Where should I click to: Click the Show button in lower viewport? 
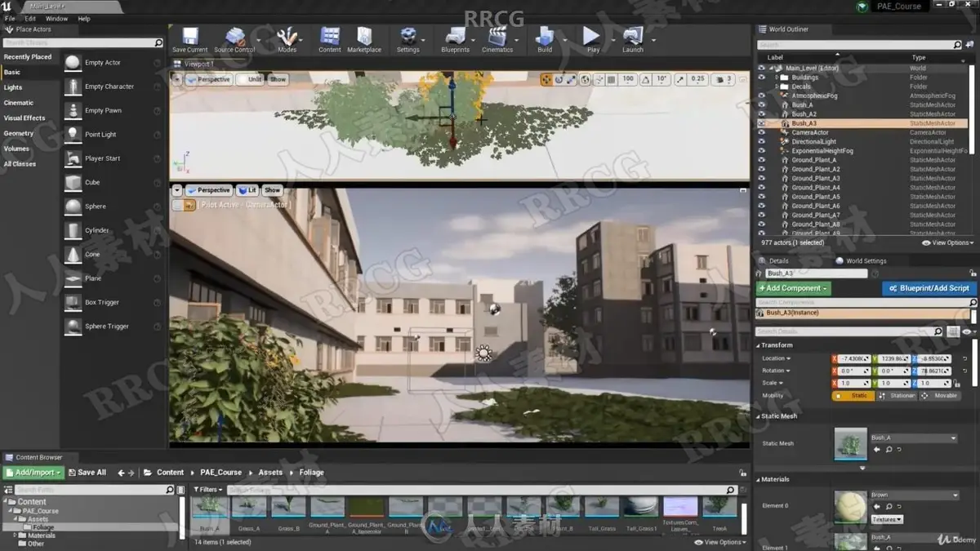click(272, 189)
